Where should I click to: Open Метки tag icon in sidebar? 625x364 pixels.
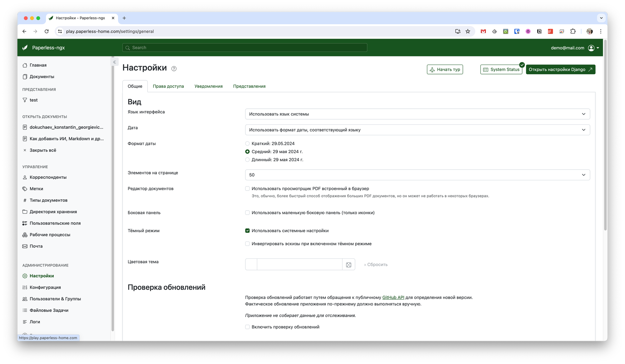coord(25,189)
